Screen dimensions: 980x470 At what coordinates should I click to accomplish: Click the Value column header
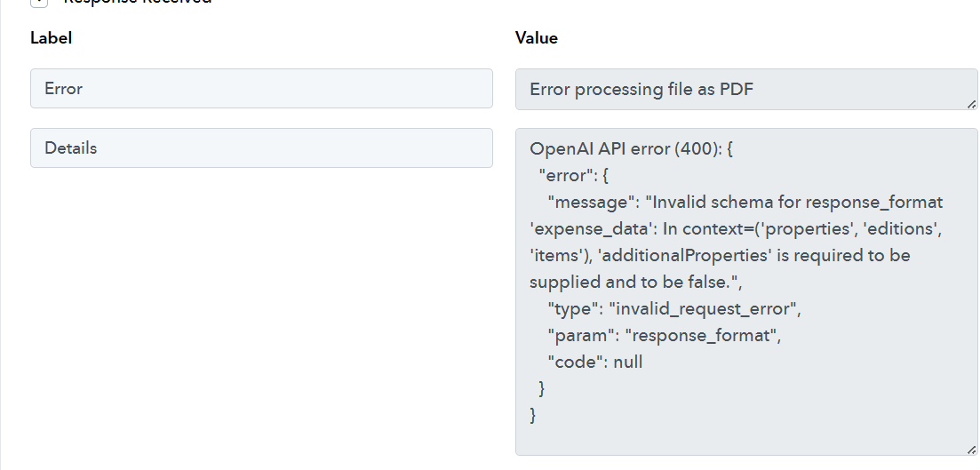click(x=537, y=38)
